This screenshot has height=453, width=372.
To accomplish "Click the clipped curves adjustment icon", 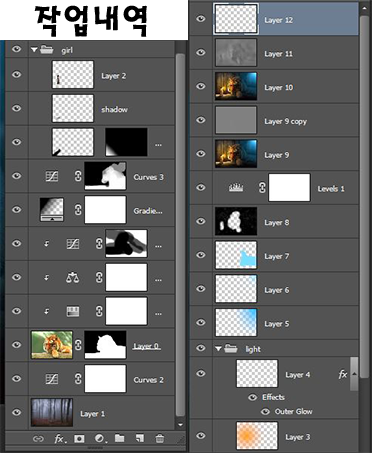I will 73,244.
